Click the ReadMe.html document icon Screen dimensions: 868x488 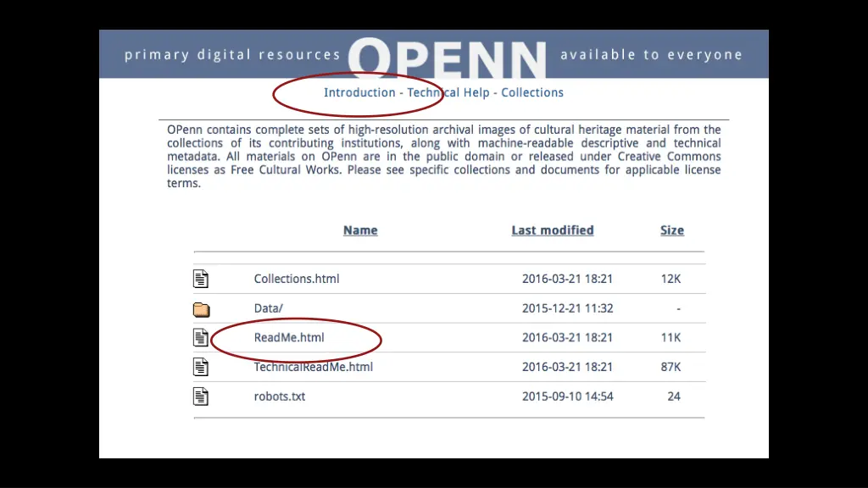tap(201, 338)
